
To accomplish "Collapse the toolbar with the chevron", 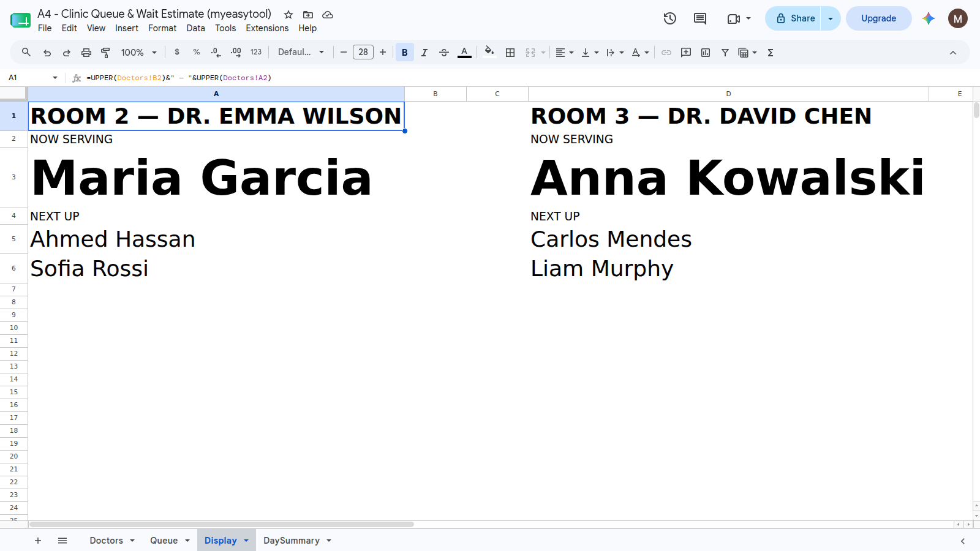I will click(x=953, y=53).
